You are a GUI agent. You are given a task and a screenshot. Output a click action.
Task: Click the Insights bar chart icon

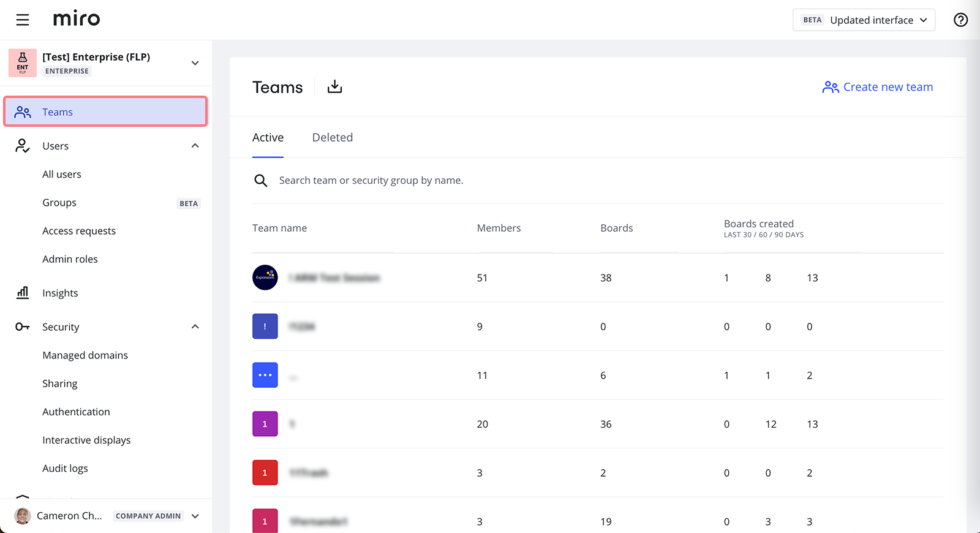(x=23, y=293)
